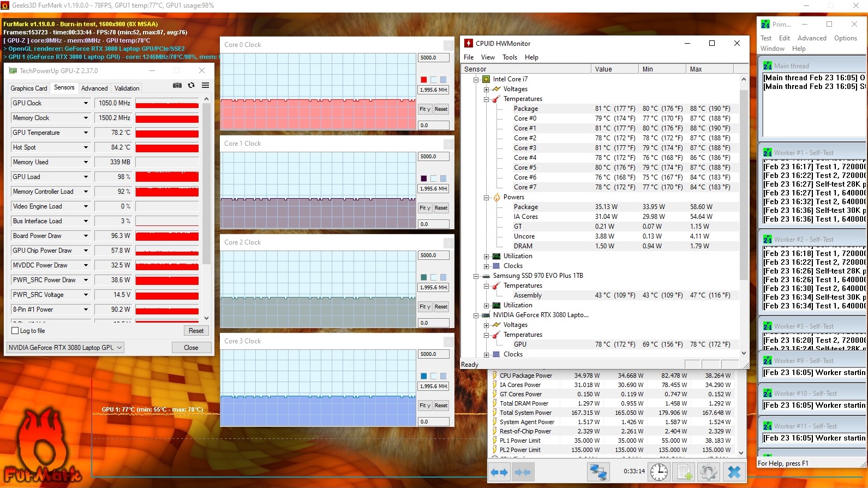Click teal color swatch in Core 2 Clock
This screenshot has height=488, width=868.
point(424,277)
